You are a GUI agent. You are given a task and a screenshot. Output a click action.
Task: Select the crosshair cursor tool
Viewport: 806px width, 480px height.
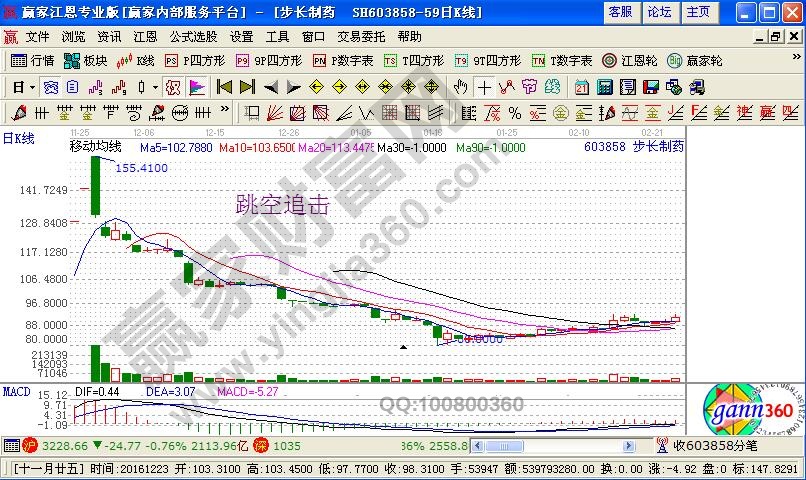(x=484, y=87)
